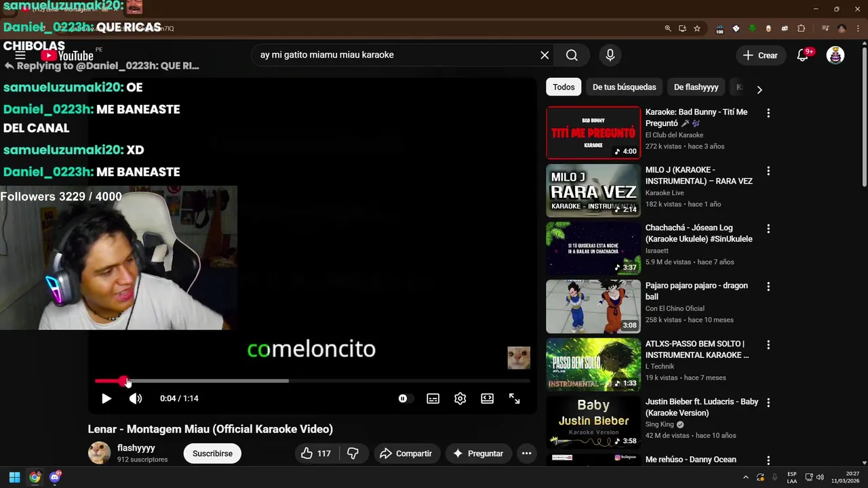Open the Crear upload menu
Image resolution: width=868 pixels, height=488 pixels.
(x=760, y=56)
